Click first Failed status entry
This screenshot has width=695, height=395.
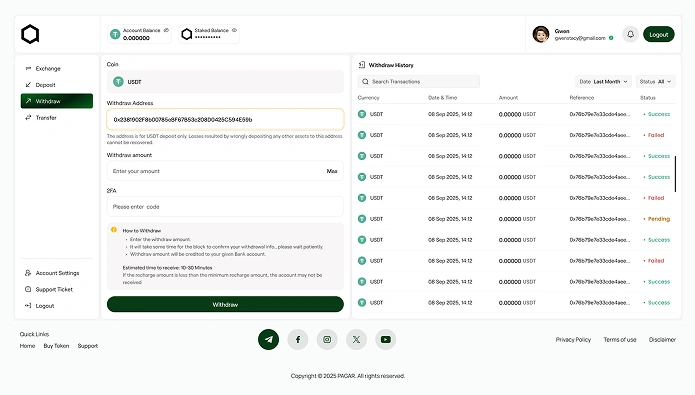(x=654, y=135)
